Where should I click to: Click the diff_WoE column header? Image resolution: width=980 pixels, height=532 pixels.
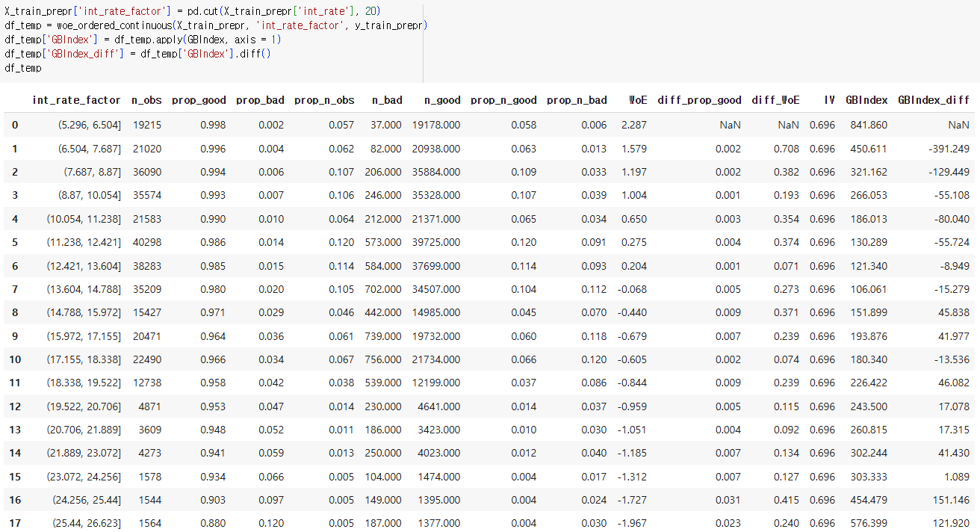point(776,100)
